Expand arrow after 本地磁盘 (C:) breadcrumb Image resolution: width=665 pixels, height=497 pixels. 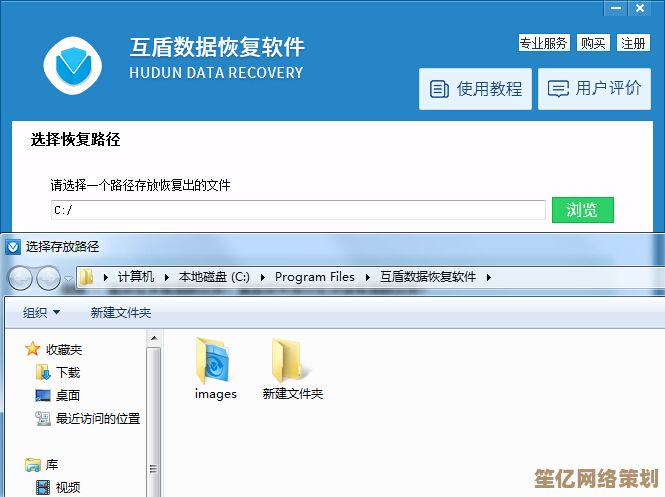click(x=263, y=277)
